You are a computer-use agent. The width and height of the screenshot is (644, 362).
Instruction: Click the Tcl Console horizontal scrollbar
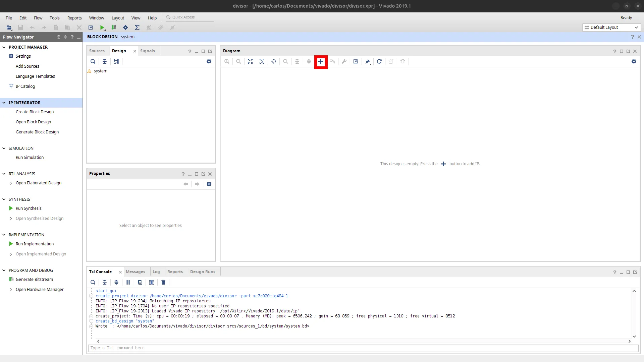click(364, 341)
